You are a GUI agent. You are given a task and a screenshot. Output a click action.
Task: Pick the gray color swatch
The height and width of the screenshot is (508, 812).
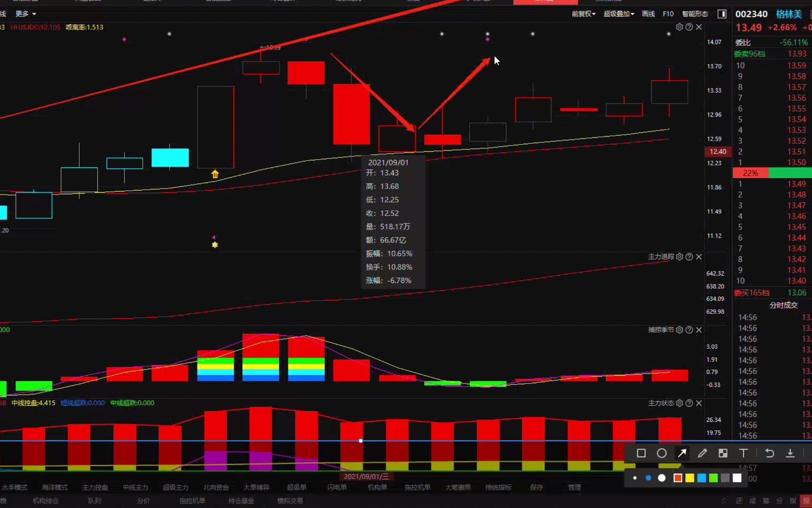pyautogui.click(x=726, y=478)
